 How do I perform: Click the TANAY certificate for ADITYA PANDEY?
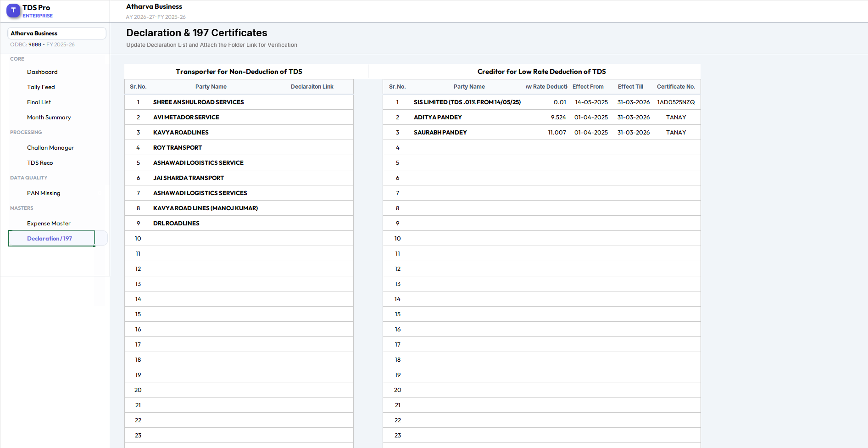pos(676,117)
